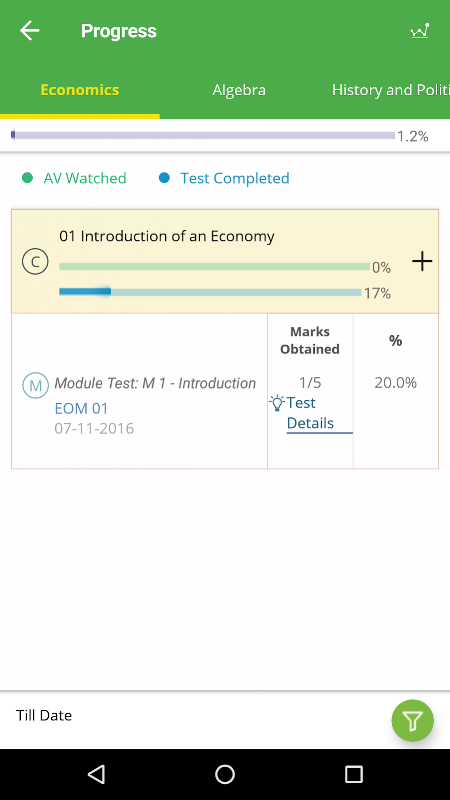Click the 17% test completed progress bar
450x800 pixels.
tap(210, 292)
